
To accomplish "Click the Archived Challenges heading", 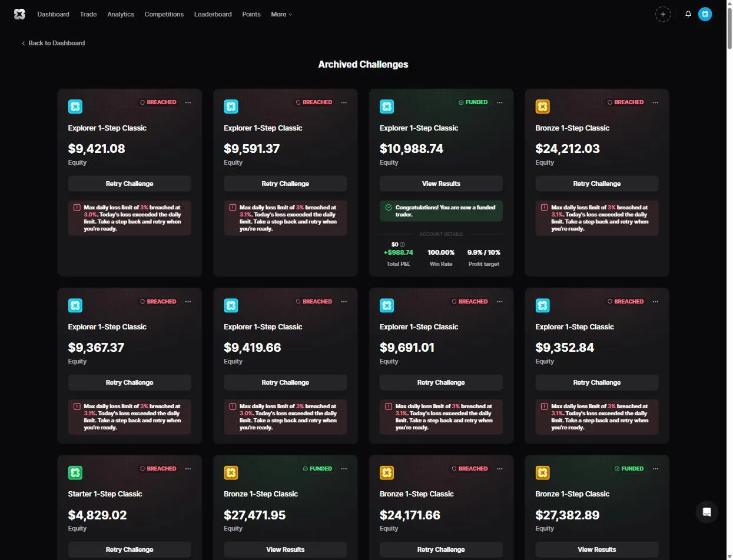I will coord(363,64).
